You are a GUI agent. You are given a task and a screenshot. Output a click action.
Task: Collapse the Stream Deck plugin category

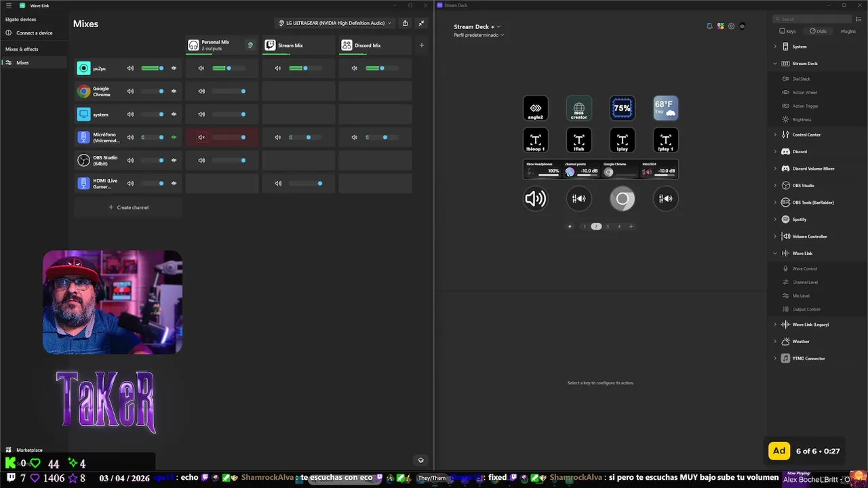pyautogui.click(x=775, y=64)
